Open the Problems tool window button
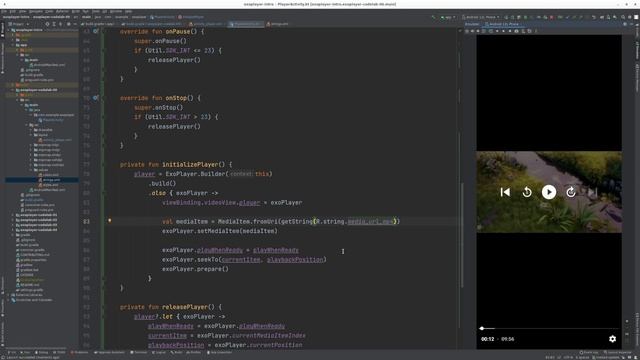Screen dimensions: 640x360 click(80, 352)
